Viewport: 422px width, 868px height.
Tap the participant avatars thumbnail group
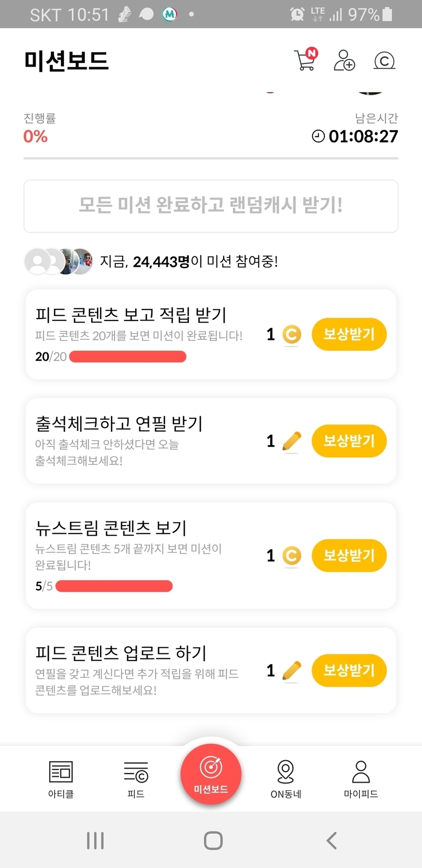[59, 262]
